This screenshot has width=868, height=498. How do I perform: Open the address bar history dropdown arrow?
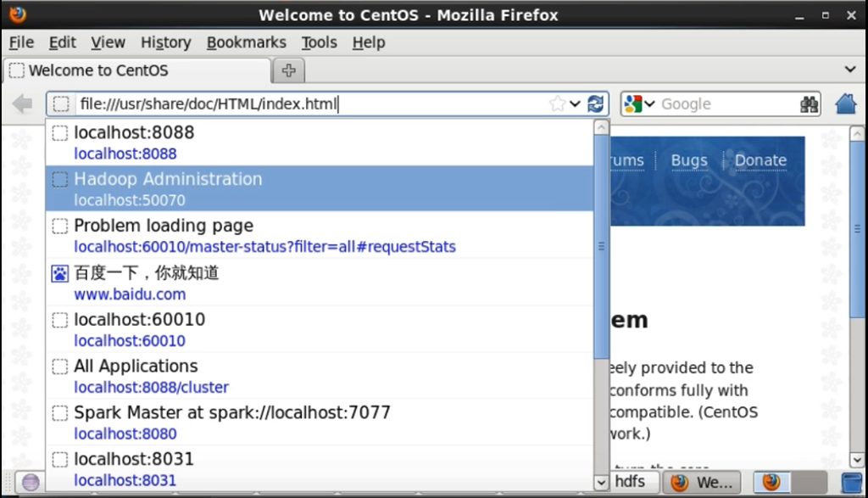pos(576,104)
